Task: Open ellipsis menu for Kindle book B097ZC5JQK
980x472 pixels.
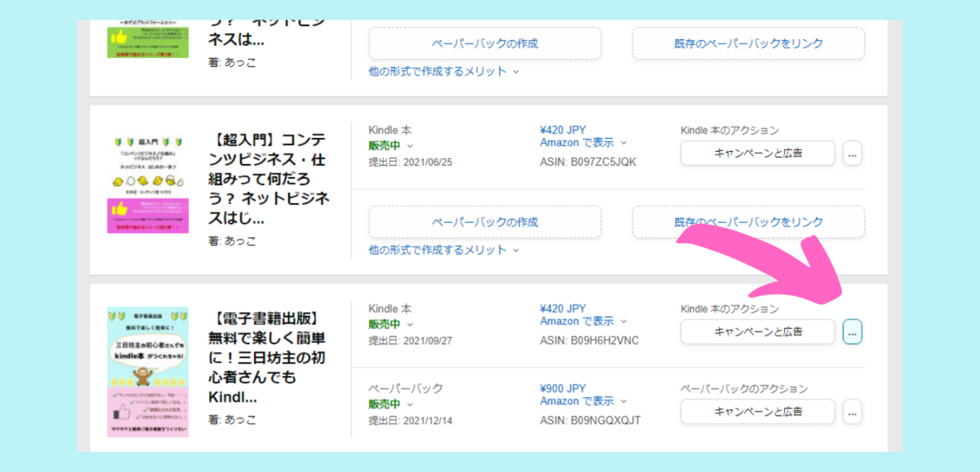Action: [852, 153]
